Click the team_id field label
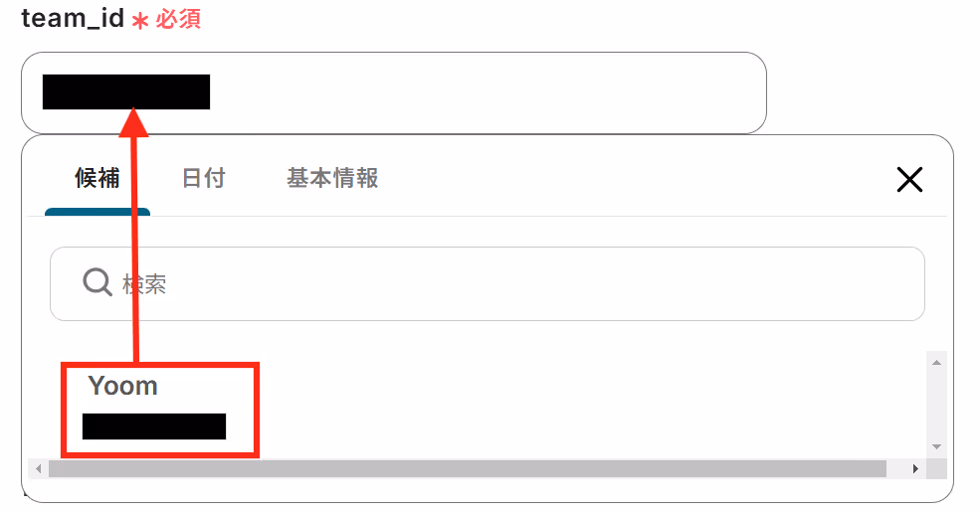The width and height of the screenshot is (980, 512). (x=73, y=18)
